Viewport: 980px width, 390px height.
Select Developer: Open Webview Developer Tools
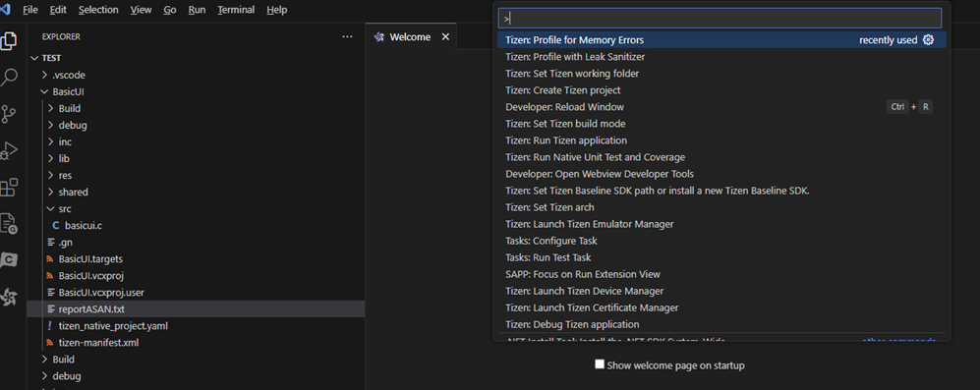[x=721, y=174]
